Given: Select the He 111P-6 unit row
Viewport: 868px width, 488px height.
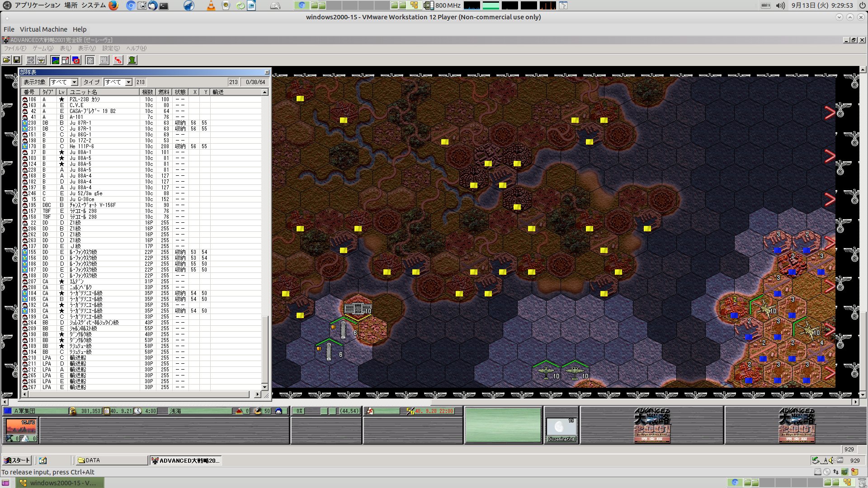Looking at the screenshot, I should 141,146.
